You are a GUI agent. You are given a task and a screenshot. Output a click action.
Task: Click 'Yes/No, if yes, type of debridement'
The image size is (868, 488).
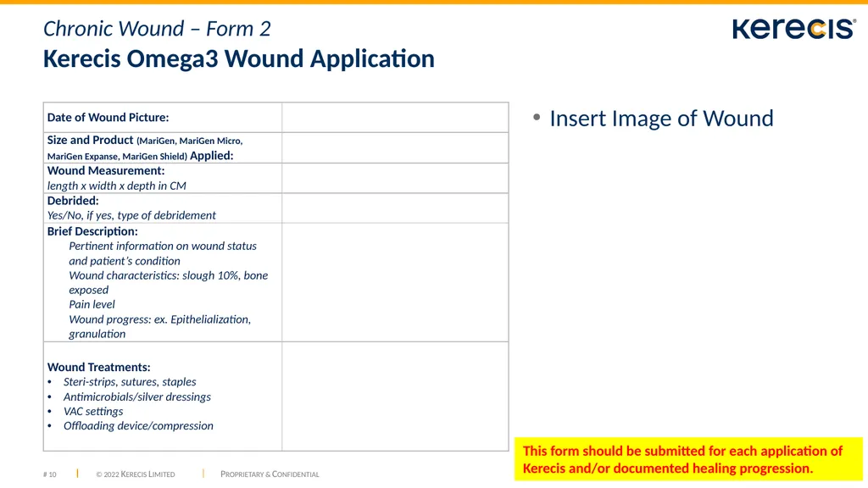[x=131, y=215]
